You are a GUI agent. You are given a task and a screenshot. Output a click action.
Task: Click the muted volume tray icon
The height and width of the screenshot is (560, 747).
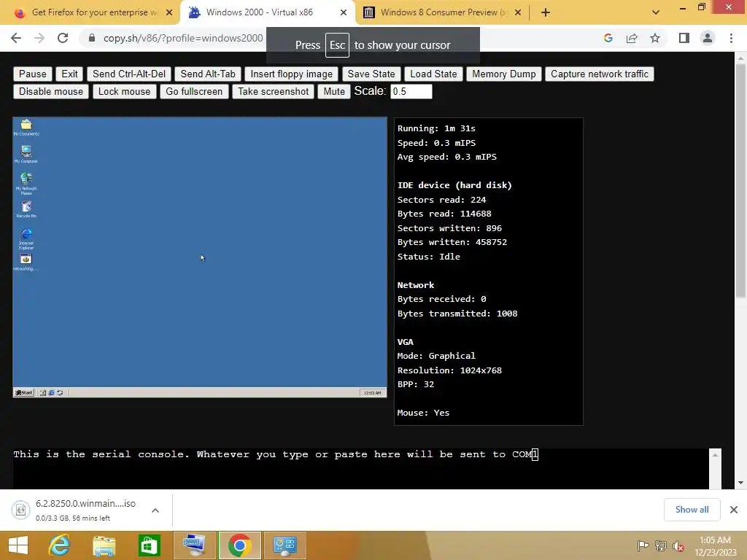[678, 545]
